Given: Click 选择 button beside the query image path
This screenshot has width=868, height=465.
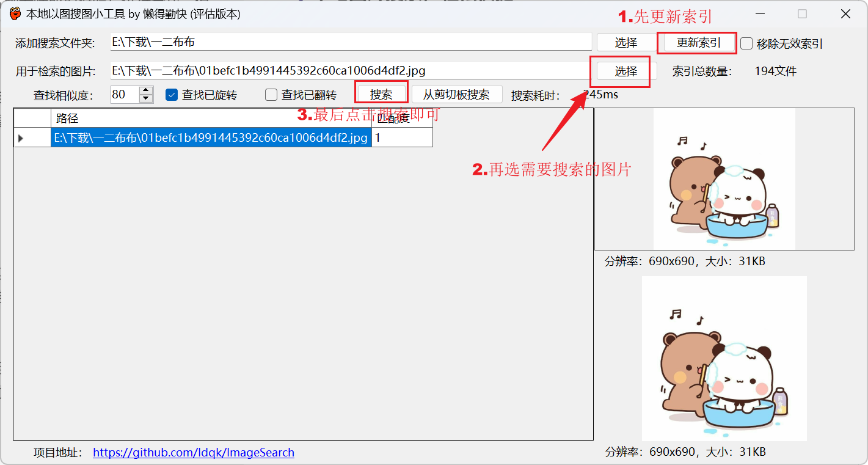Looking at the screenshot, I should [x=626, y=71].
